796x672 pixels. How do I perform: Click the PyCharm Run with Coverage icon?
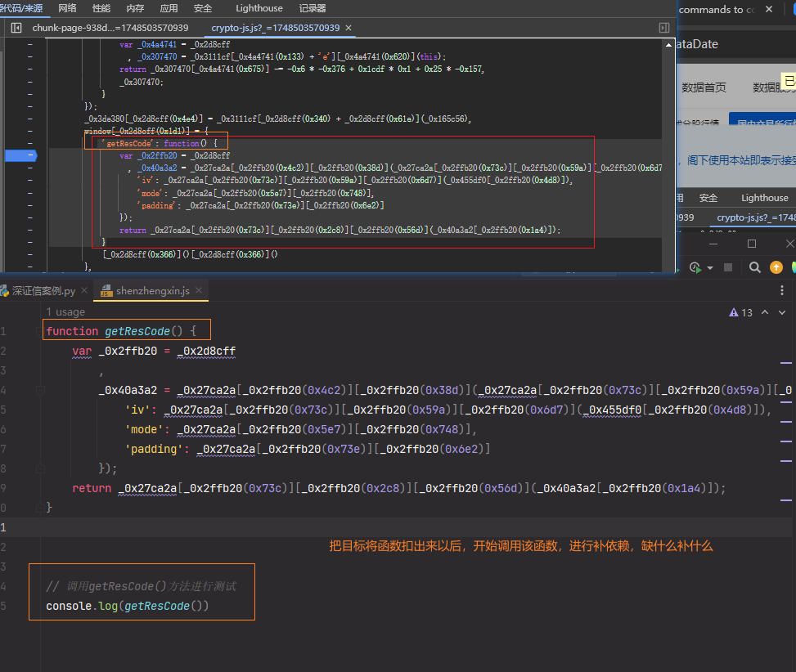point(695,267)
